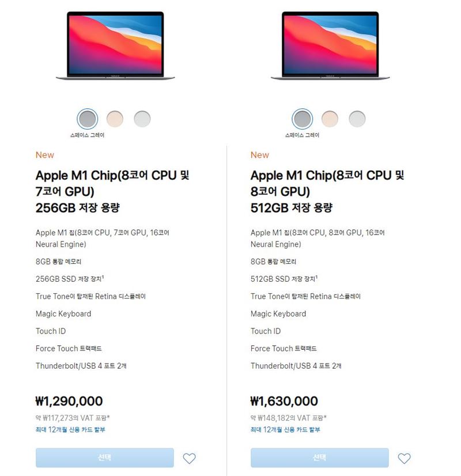Click the ₩1,630,000 price text
The width and height of the screenshot is (461, 476).
click(x=284, y=401)
